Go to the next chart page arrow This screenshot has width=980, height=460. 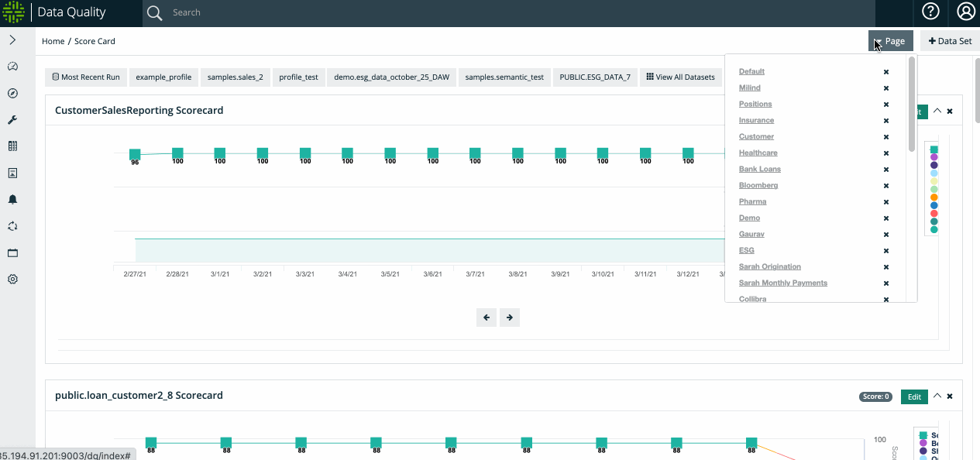510,317
